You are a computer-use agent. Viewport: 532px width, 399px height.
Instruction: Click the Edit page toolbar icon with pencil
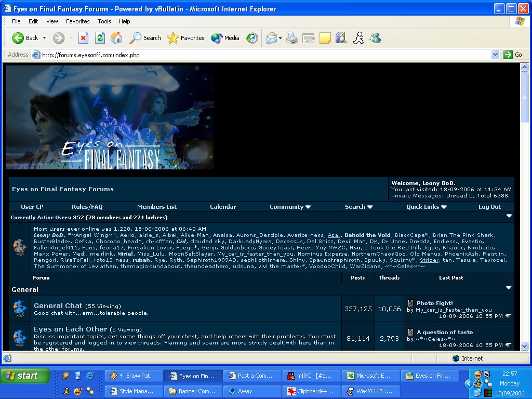coord(309,38)
